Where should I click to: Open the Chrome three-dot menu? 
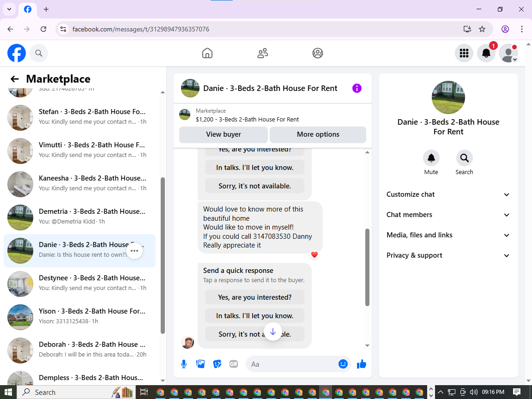[x=522, y=29]
